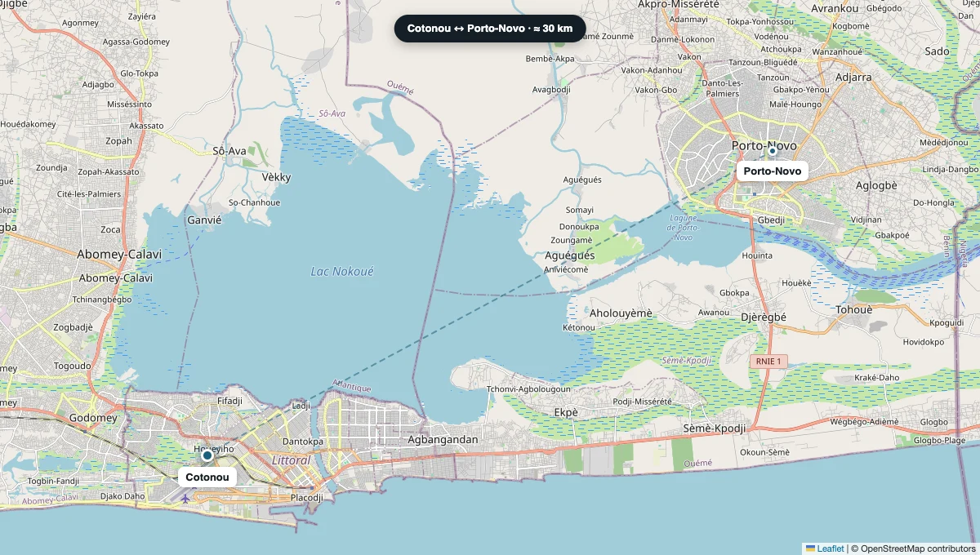This screenshot has width=980, height=555.
Task: Click the Adjarra town label
Action: click(854, 78)
